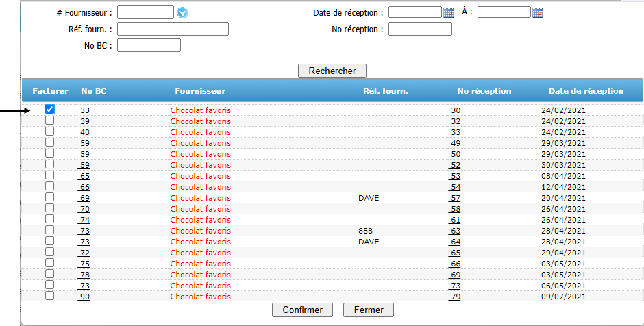Tick the Facturer checkbox for BC 69
The image size is (644, 326).
pyautogui.click(x=50, y=197)
